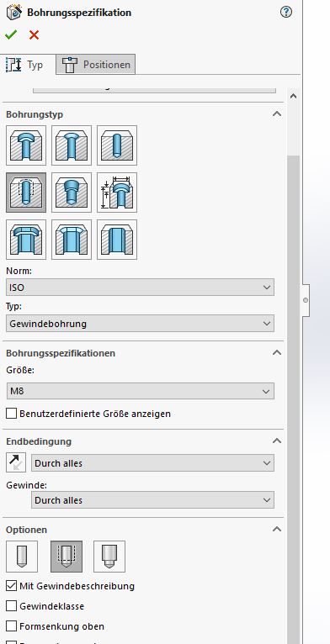Select the legacy hole type with dimensions
This screenshot has width=330, height=644.
117,193
